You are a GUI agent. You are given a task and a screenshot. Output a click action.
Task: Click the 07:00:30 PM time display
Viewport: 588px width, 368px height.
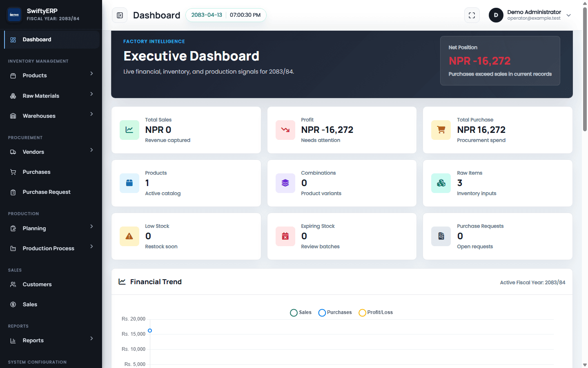coord(245,15)
